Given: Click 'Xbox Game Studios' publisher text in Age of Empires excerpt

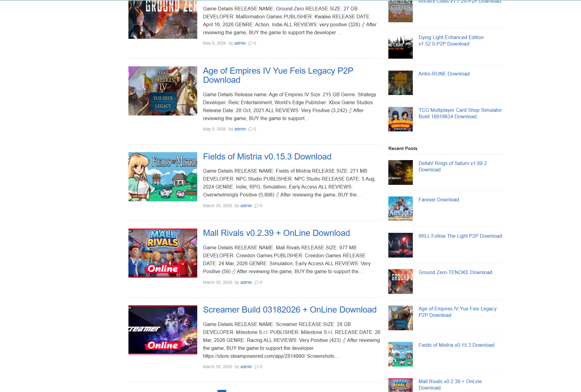Looking at the screenshot, I should tap(351, 103).
